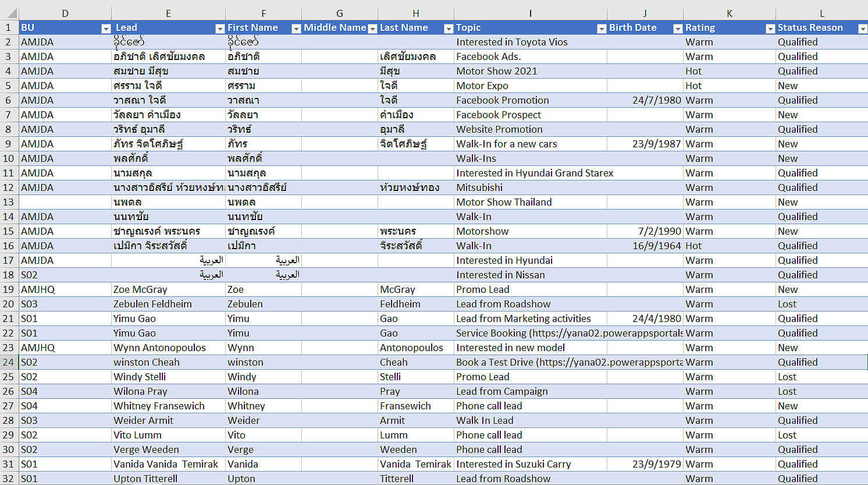
Task: Select column D header
Action: pyautogui.click(x=65, y=13)
